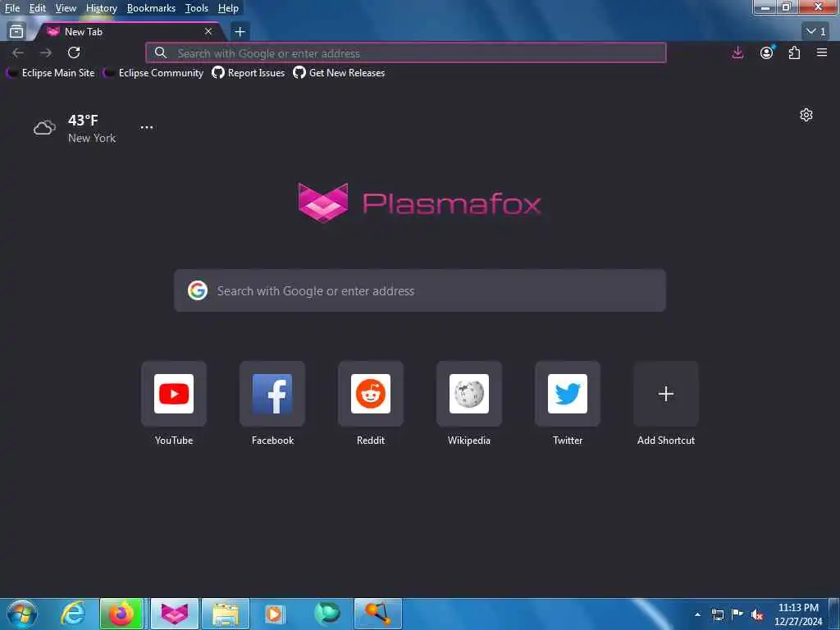
Task: Launch Firefox from the taskbar
Action: (x=121, y=614)
